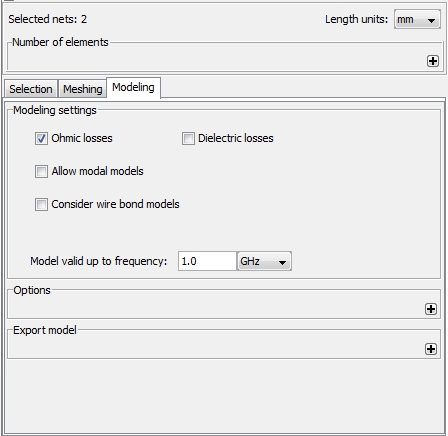Select the Modeling tab
Screen dimensions: 448x436
[x=133, y=88]
